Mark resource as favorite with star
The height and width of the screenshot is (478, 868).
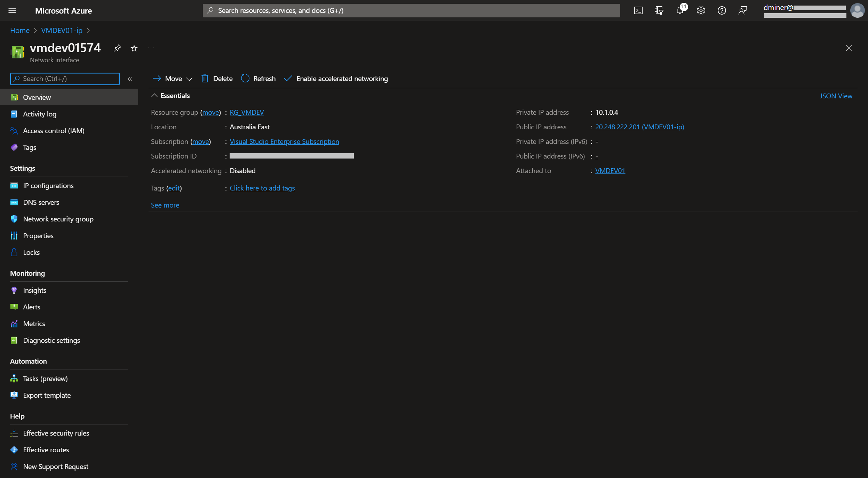(x=134, y=48)
